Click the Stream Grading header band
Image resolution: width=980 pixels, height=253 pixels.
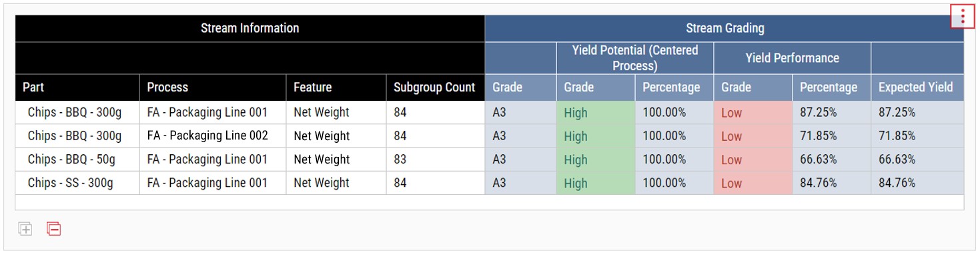pos(724,29)
